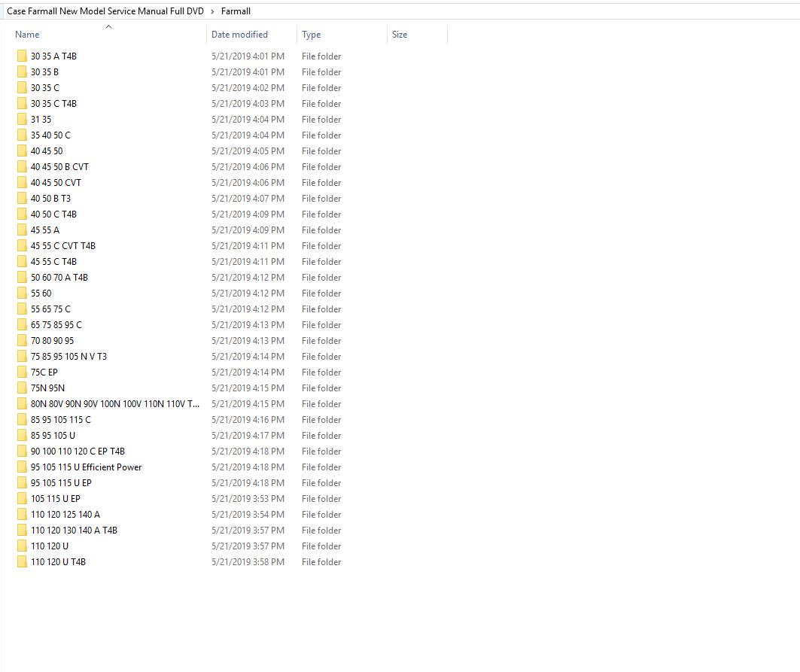Select the folder icon next to 40 50 B T3

click(x=21, y=199)
